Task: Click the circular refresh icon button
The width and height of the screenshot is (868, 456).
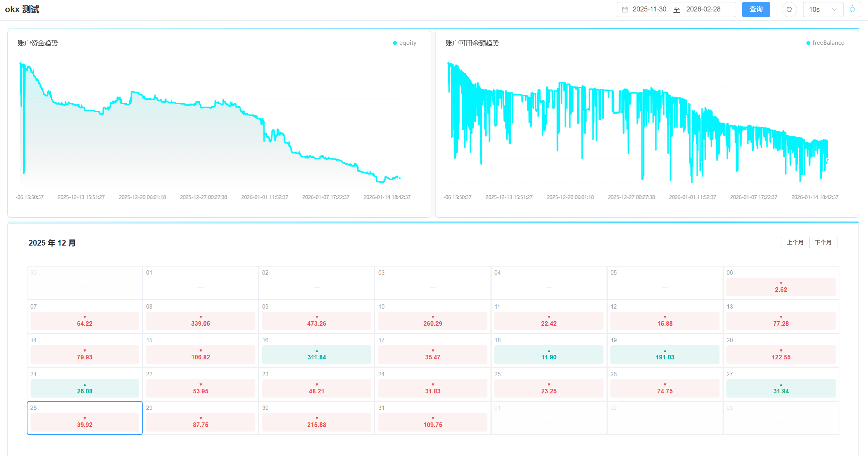Action: coord(789,10)
